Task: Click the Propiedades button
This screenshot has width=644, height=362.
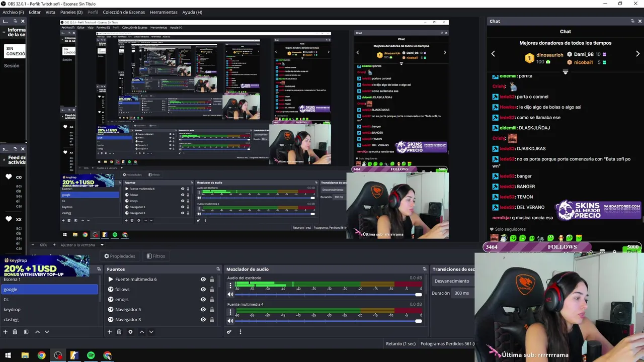Action: 120,256
